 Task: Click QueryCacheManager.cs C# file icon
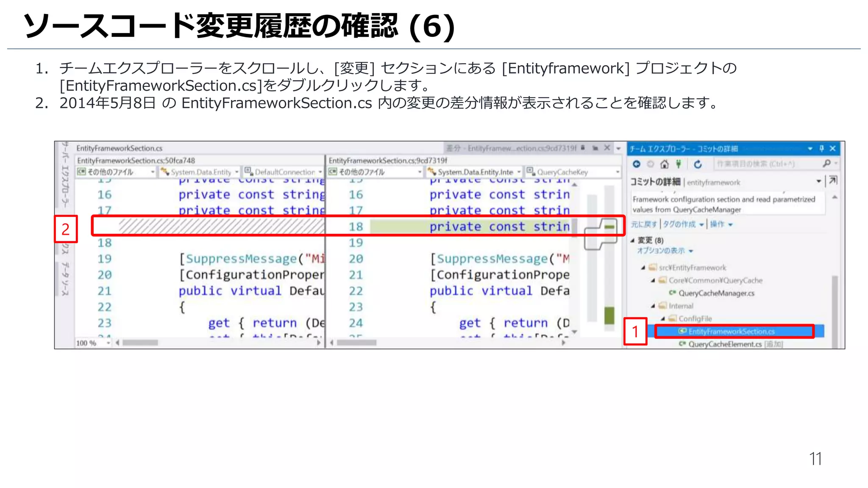tap(672, 293)
